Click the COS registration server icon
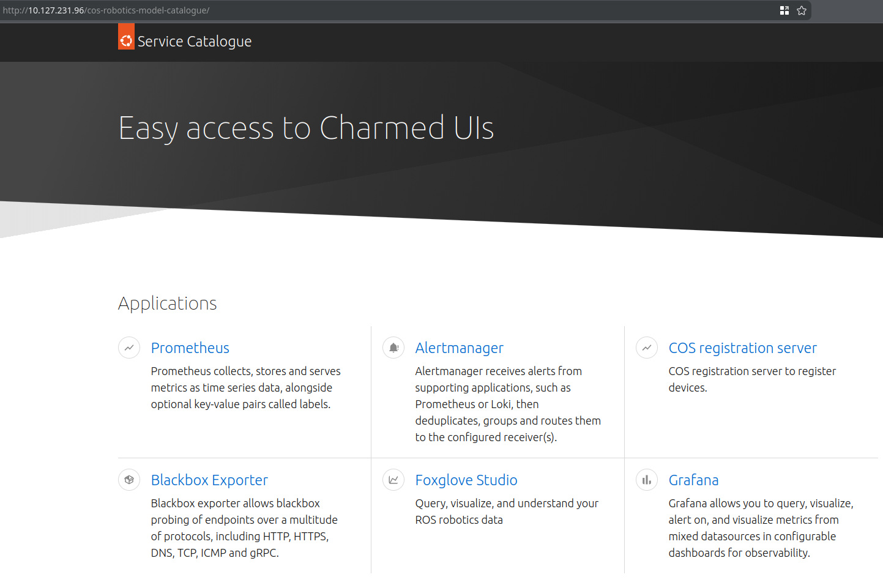Image resolution: width=883 pixels, height=588 pixels. coord(647,348)
